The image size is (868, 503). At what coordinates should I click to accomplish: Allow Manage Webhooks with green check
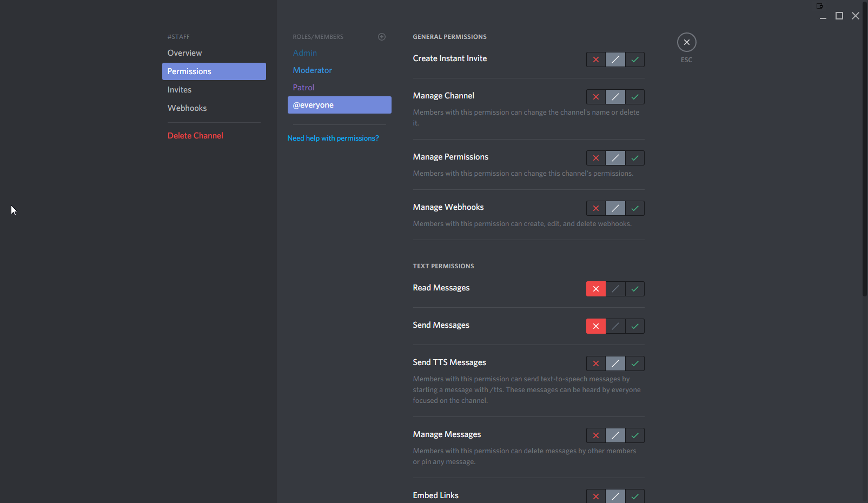[x=635, y=208]
